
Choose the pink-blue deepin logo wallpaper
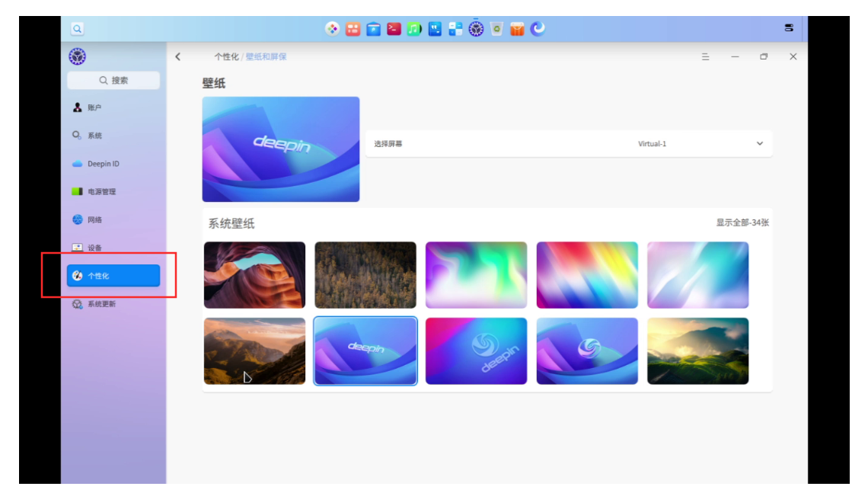click(x=476, y=350)
